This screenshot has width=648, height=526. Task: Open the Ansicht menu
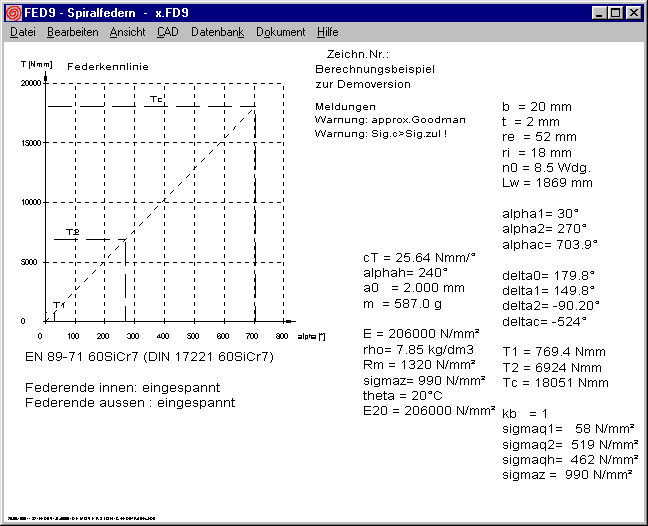[x=127, y=32]
